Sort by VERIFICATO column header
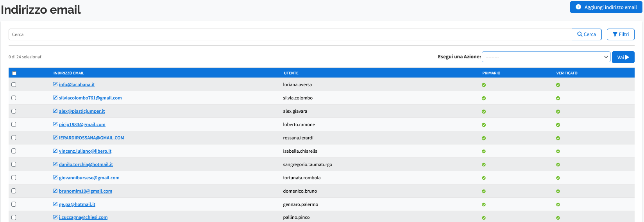 pyautogui.click(x=567, y=73)
